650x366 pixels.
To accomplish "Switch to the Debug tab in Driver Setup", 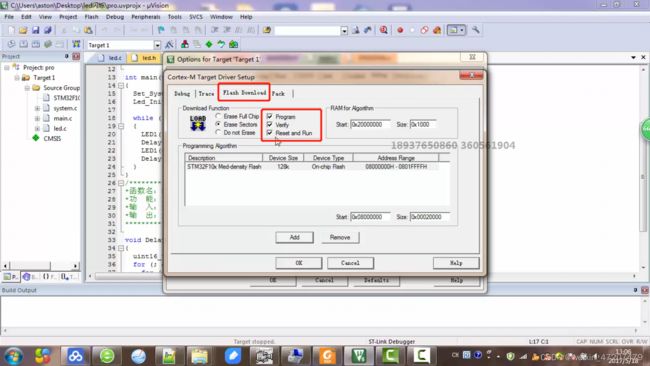I will [x=182, y=94].
